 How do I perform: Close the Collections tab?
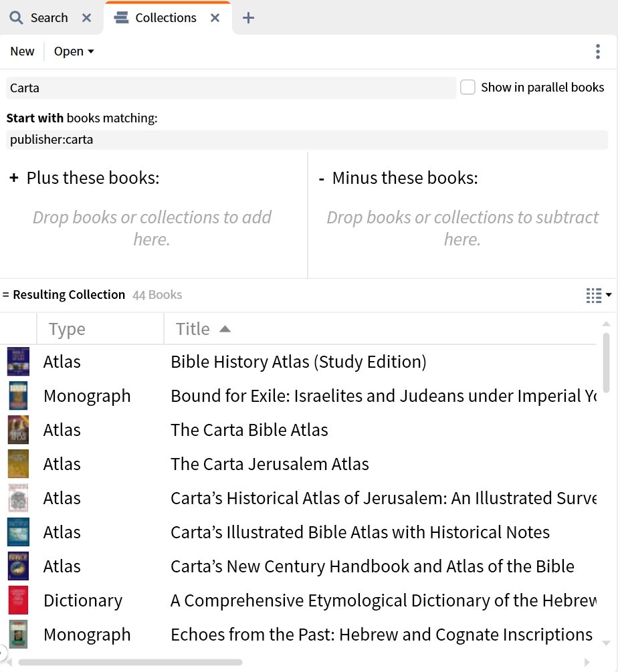tap(215, 18)
